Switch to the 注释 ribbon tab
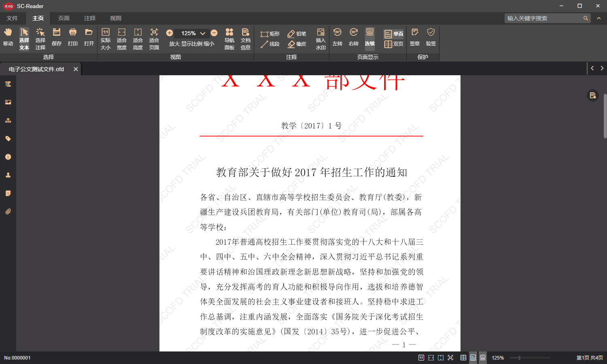The height and width of the screenshot is (364, 607). 90,18
